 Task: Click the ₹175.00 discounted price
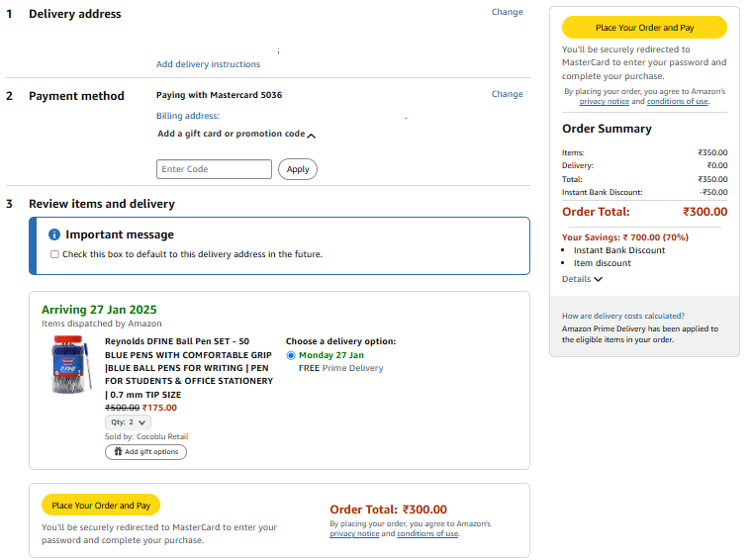pos(159,408)
